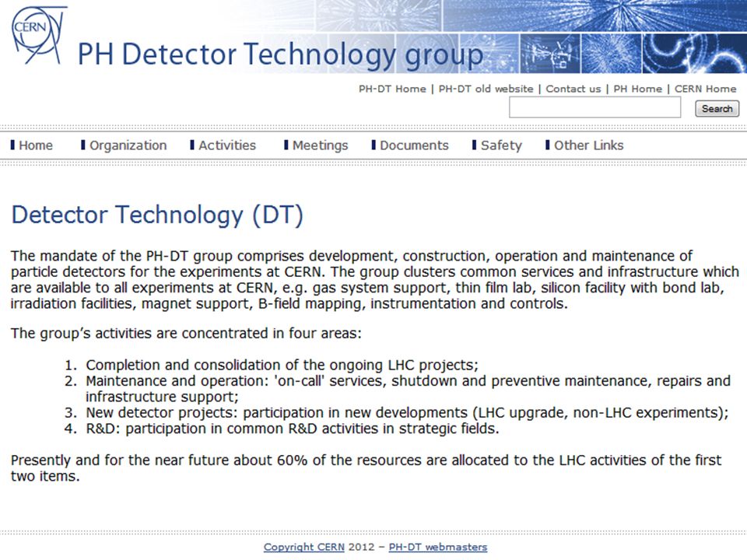
Task: Open the PH-DT Home link
Action: click(392, 89)
